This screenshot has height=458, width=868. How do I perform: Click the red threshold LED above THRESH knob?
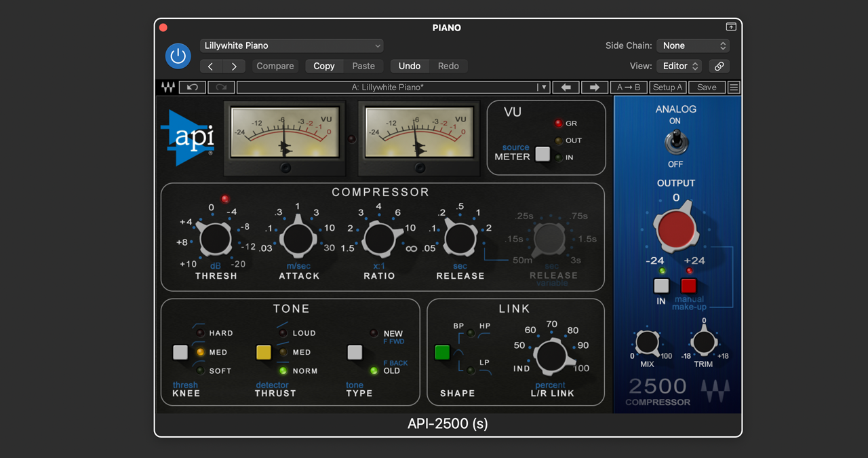pos(225,199)
